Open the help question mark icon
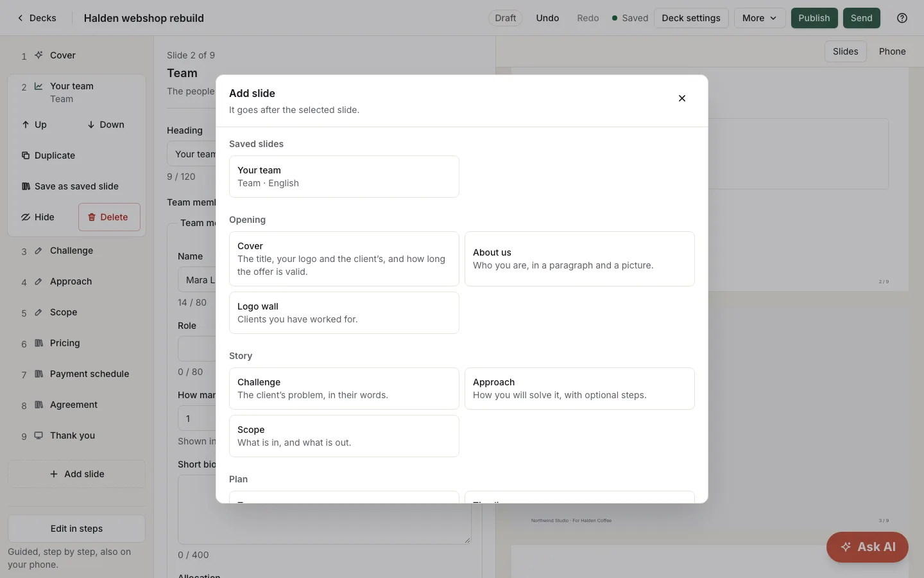The width and height of the screenshot is (924, 578). tap(902, 18)
